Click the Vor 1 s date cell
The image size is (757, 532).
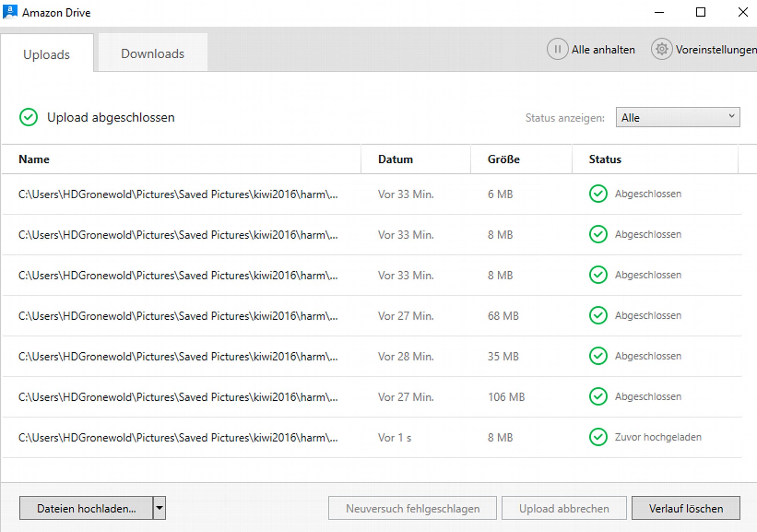(x=394, y=437)
